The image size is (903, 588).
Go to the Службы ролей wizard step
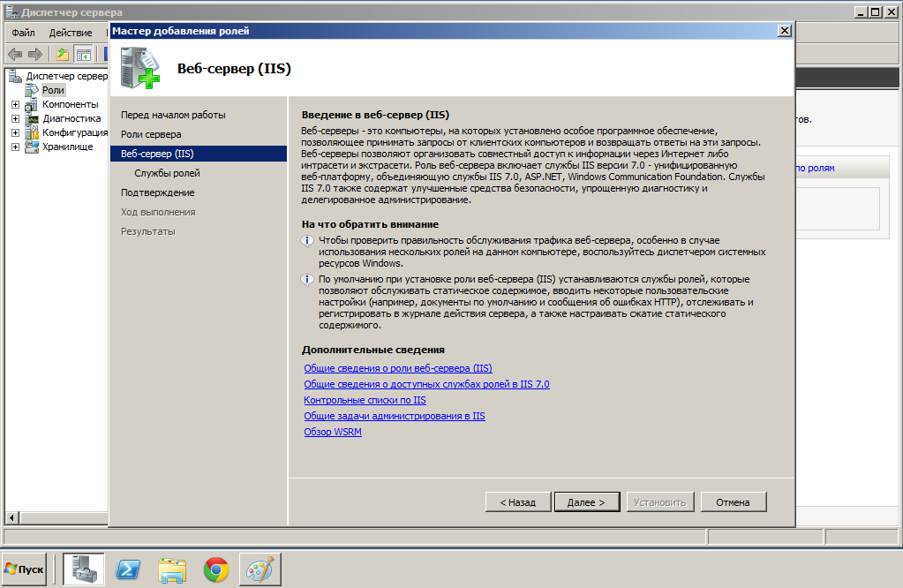click(167, 173)
